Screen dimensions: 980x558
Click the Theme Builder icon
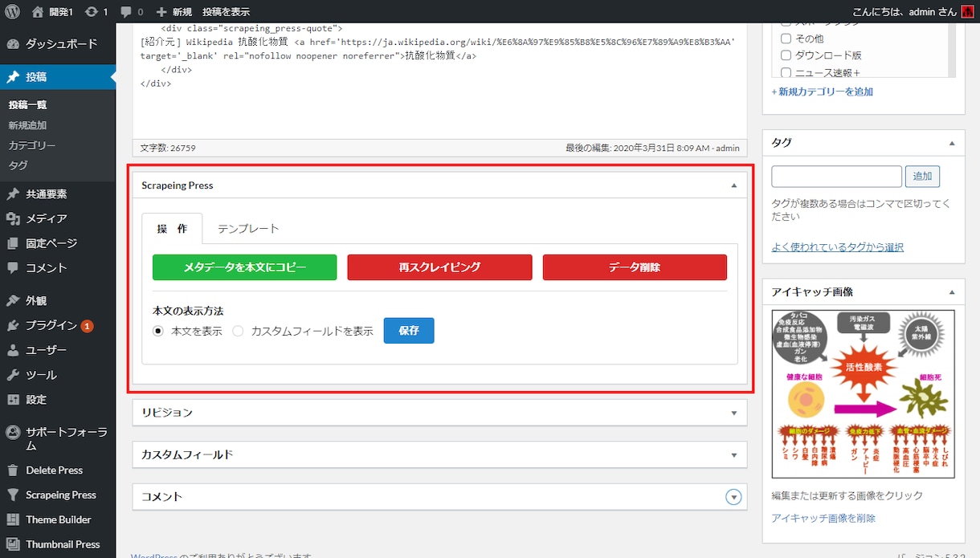pyautogui.click(x=13, y=519)
